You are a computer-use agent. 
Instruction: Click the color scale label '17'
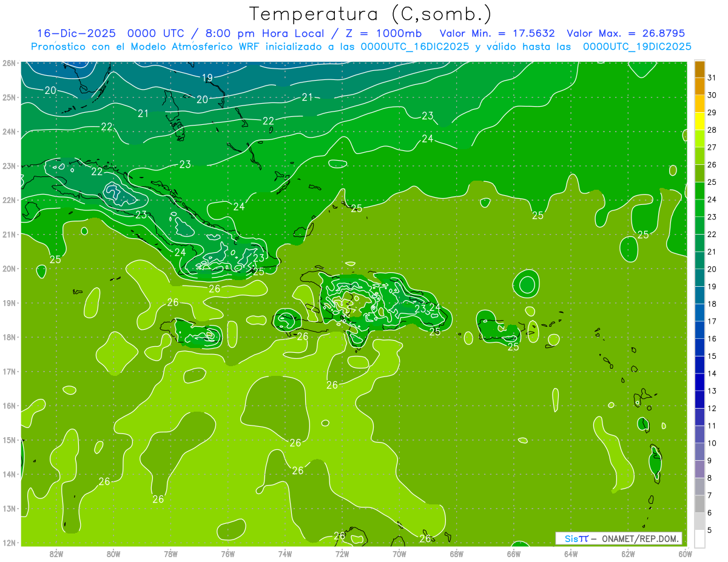712,321
